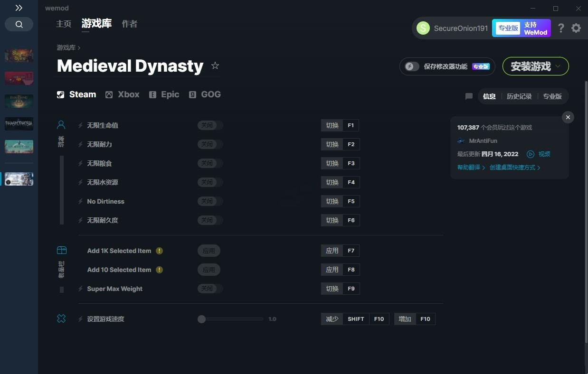Click the GOG logo icon
This screenshot has height=374, width=588.
pos(192,94)
